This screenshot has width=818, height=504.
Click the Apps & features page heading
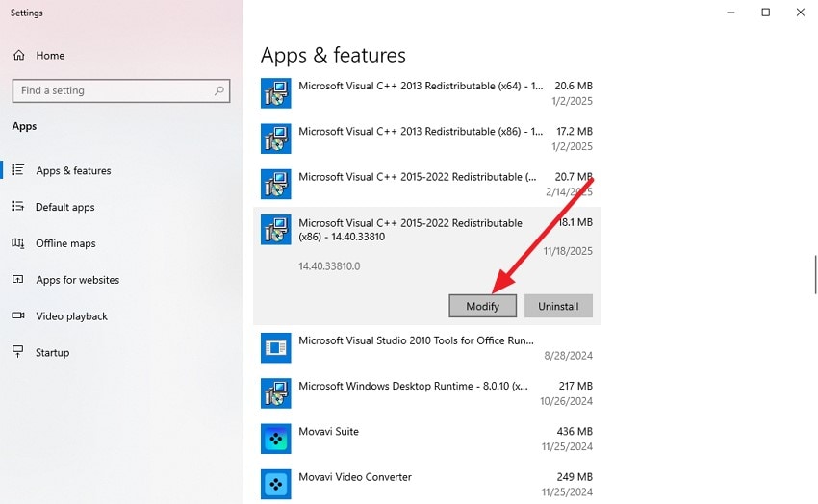click(x=333, y=55)
